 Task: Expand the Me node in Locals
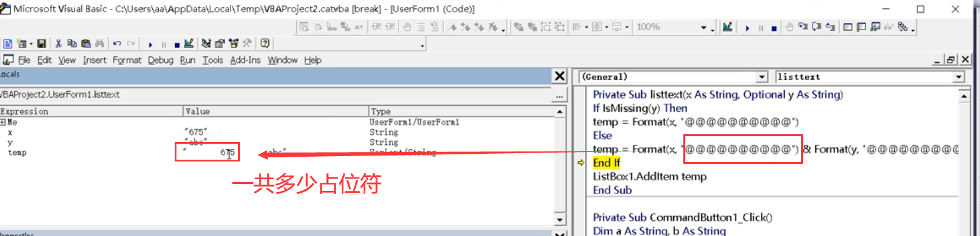pyautogui.click(x=3, y=122)
